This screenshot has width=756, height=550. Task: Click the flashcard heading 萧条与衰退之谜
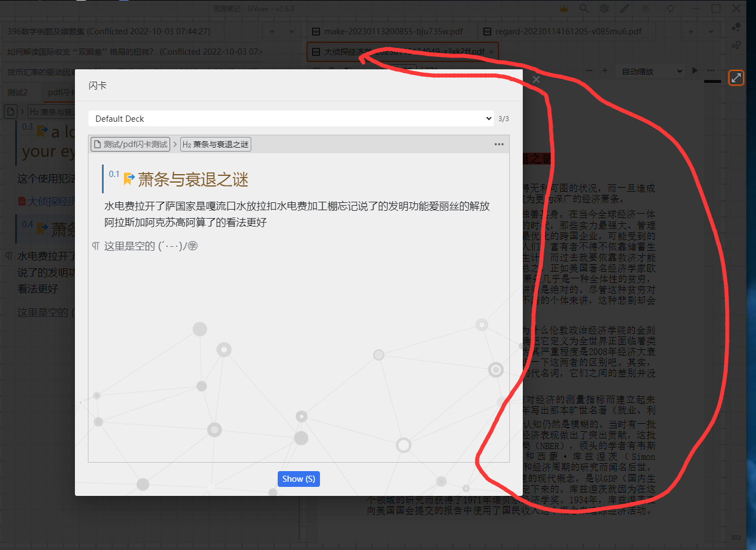pyautogui.click(x=193, y=180)
